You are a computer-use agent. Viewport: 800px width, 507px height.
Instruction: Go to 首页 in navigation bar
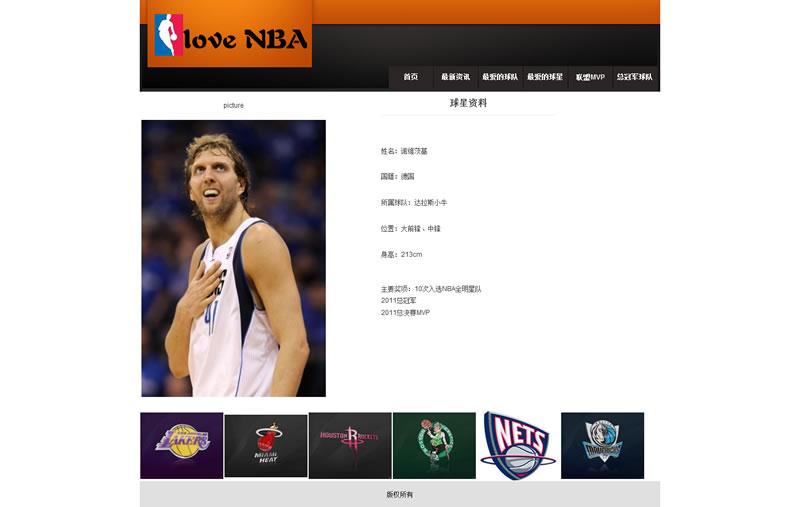(x=410, y=77)
